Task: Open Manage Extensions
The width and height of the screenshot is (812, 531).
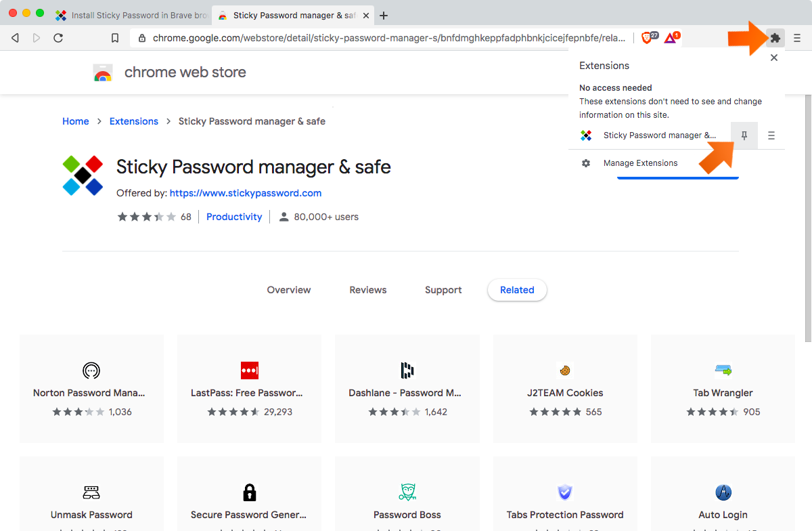Action: tap(640, 163)
